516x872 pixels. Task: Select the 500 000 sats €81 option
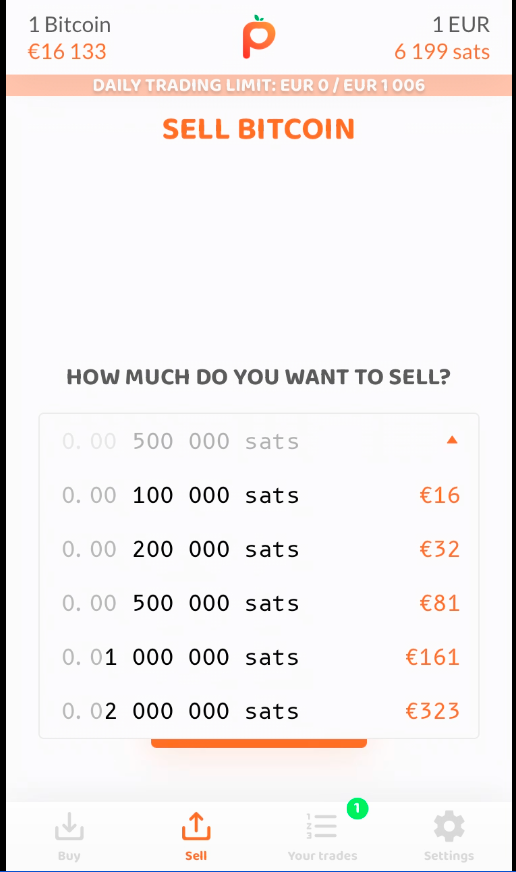259,603
